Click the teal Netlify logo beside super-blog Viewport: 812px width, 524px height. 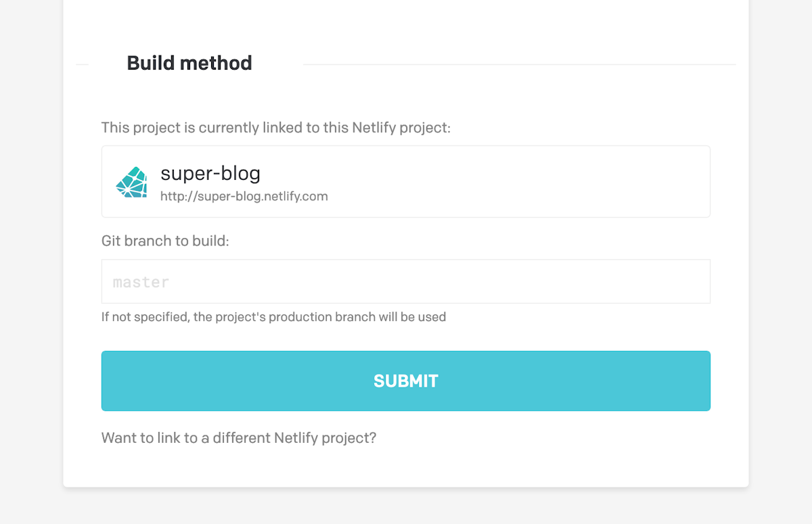tap(131, 182)
